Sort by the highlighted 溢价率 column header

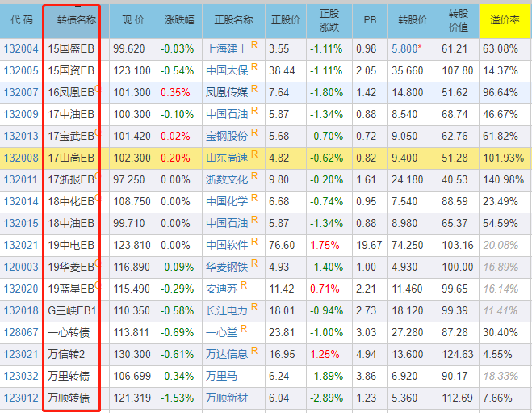pos(505,20)
